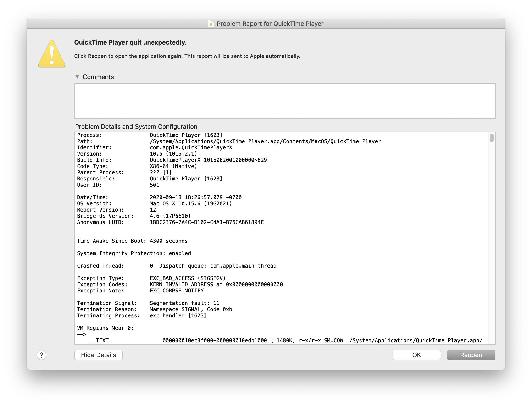Click the help question mark button

pyautogui.click(x=41, y=355)
